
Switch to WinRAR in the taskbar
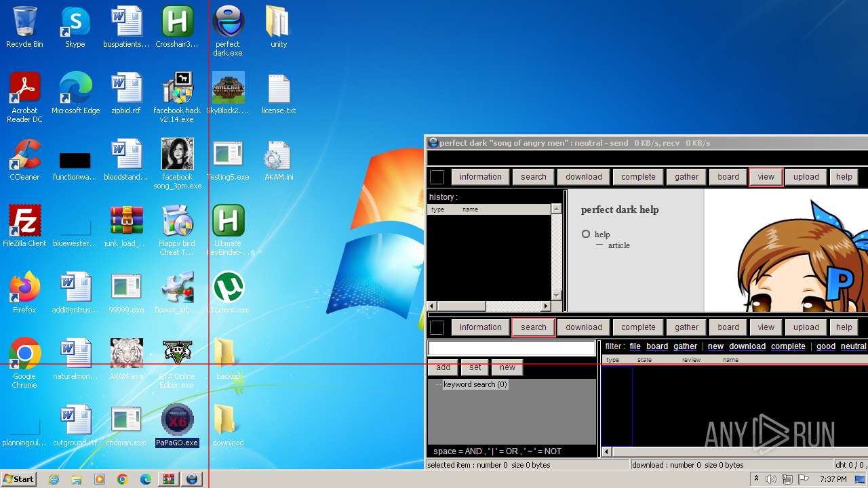pyautogui.click(x=168, y=479)
